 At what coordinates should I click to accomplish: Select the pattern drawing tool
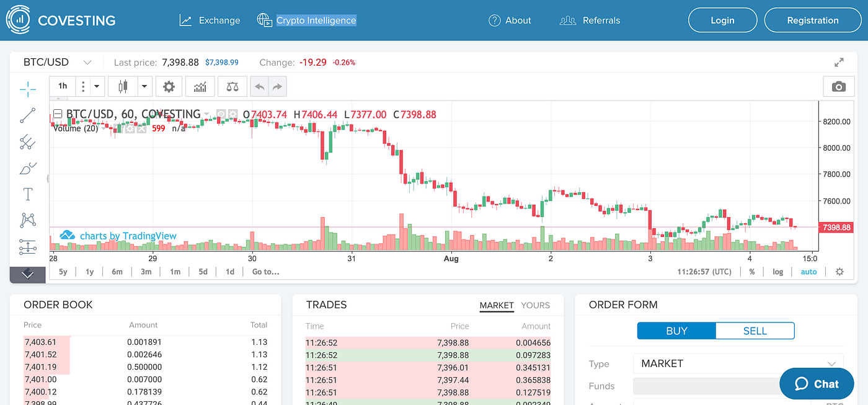[28, 220]
